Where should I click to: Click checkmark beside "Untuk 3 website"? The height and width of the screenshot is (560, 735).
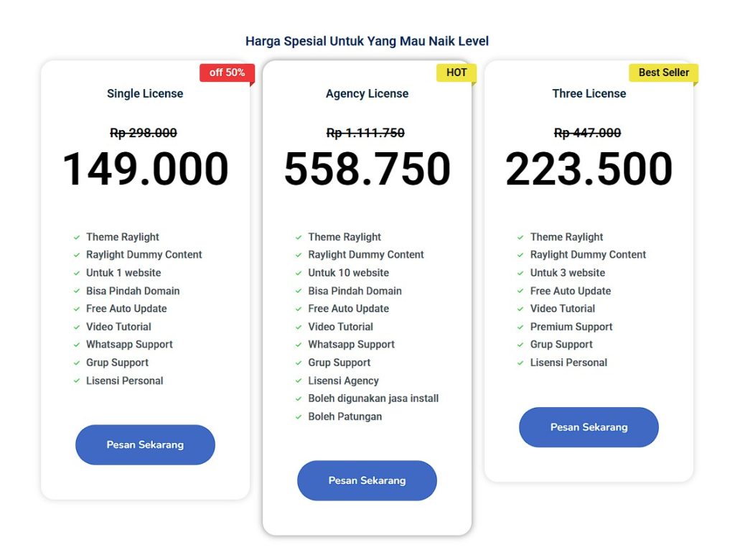(x=520, y=274)
